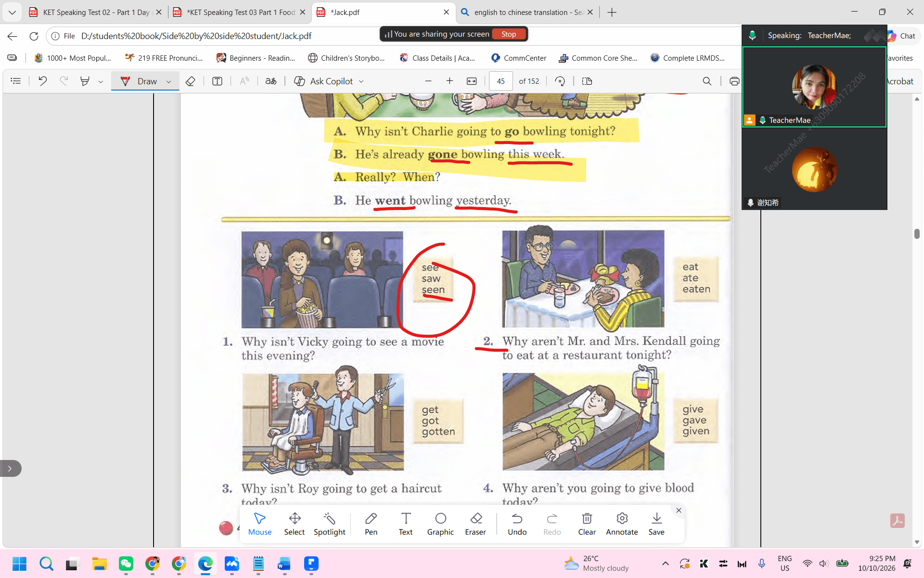Toggle page view layout button

point(587,81)
